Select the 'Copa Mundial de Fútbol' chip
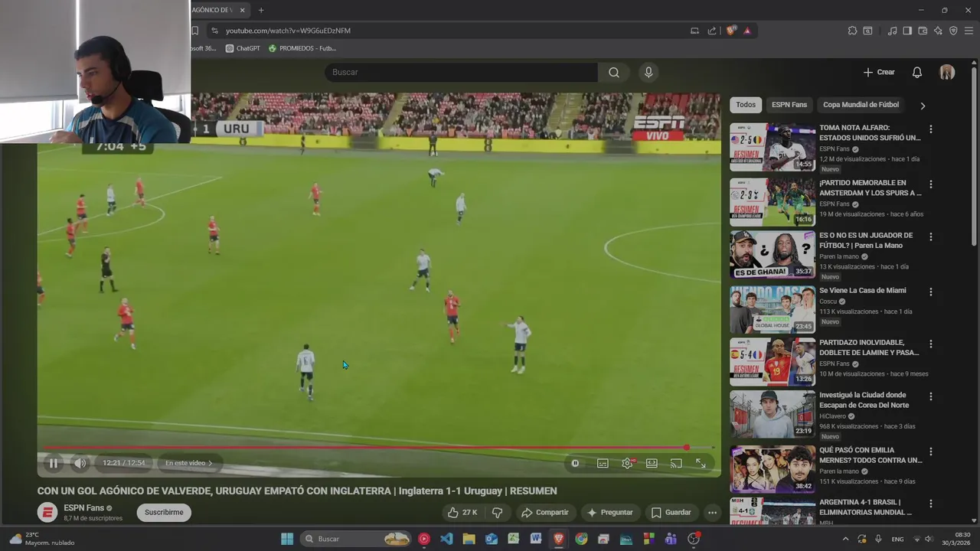This screenshot has height=551, width=980. (x=861, y=105)
